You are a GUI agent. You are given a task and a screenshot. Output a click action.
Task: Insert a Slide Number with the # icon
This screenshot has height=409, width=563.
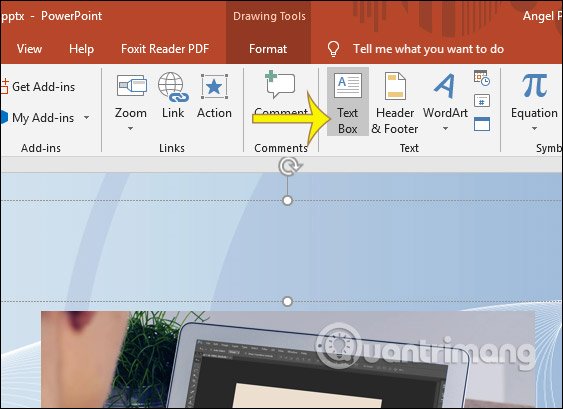(x=482, y=101)
